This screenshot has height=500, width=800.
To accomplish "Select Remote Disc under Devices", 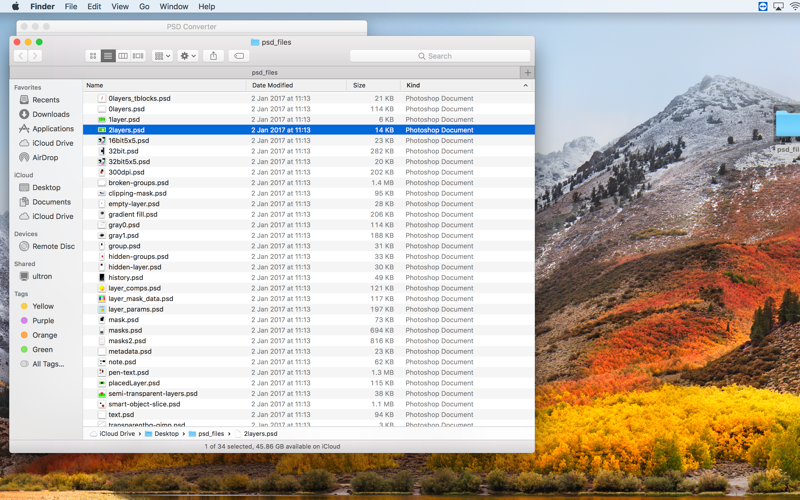I will (x=53, y=246).
